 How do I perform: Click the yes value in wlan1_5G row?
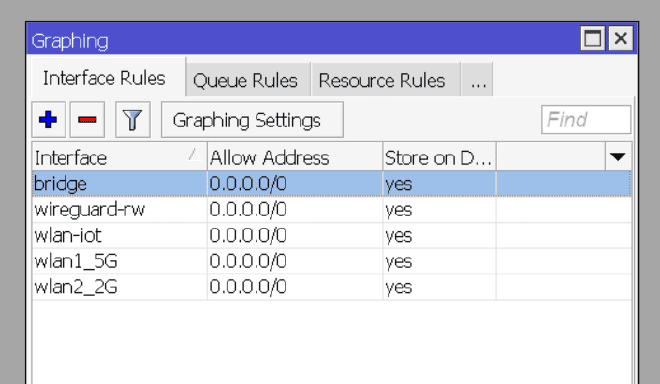pyautogui.click(x=398, y=262)
